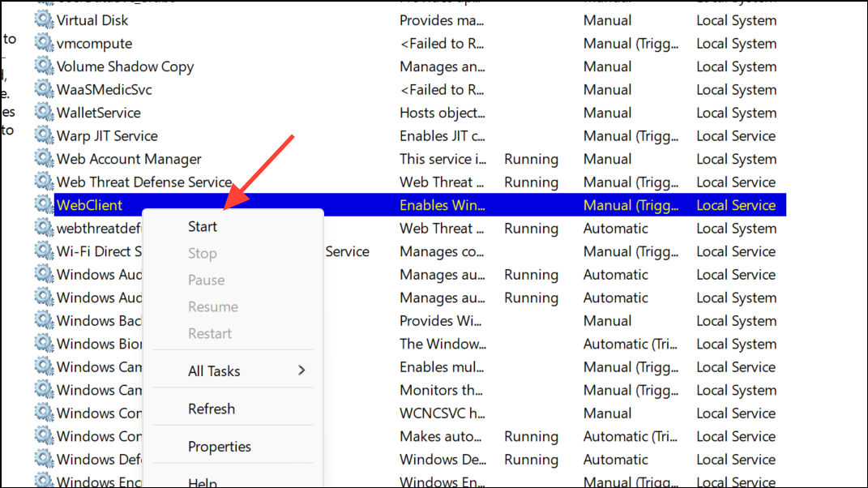Select the WalletService entry

[x=98, y=113]
